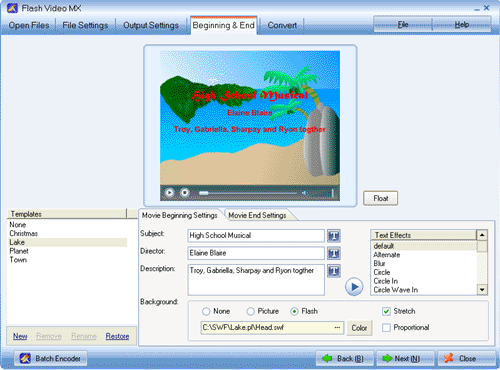This screenshot has width=500, height=370.
Task: Select the Lake template
Action: (67, 242)
